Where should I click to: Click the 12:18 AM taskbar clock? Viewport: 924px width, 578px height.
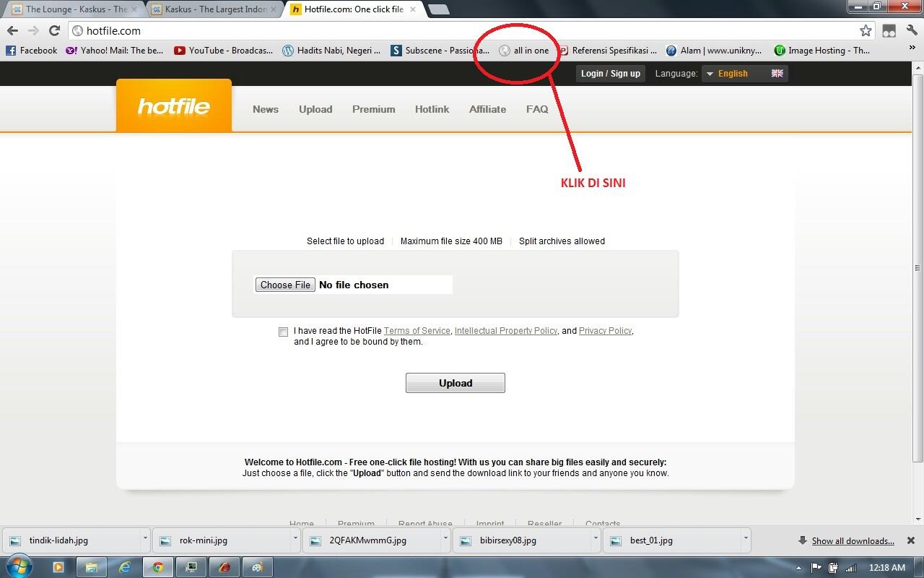pyautogui.click(x=887, y=567)
